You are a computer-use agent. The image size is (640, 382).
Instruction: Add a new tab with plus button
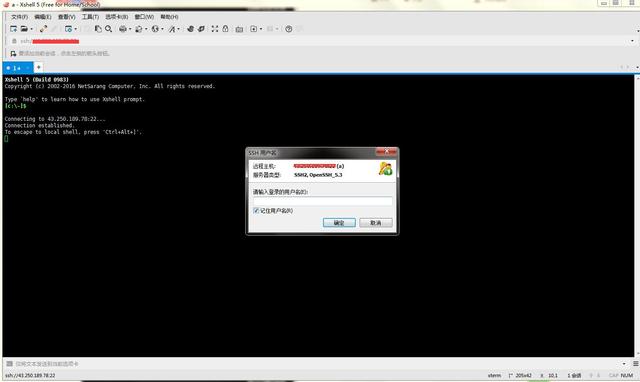pyautogui.click(x=38, y=67)
